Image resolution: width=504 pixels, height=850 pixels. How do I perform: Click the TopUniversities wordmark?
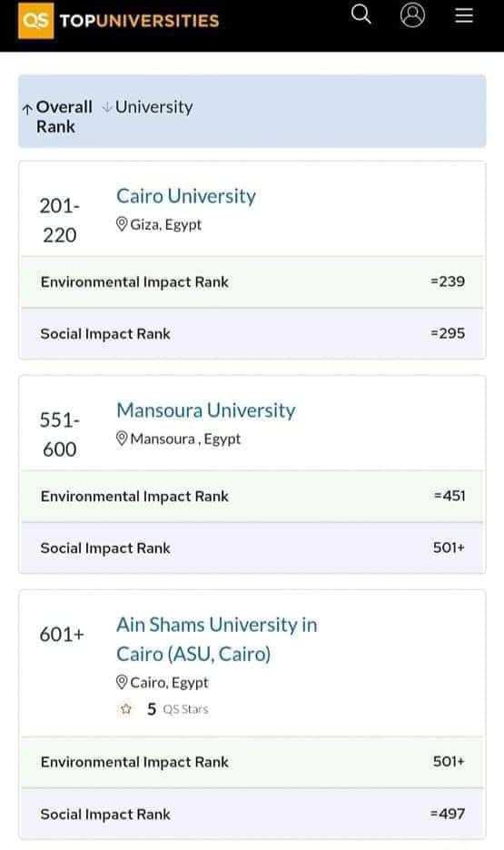139,21
